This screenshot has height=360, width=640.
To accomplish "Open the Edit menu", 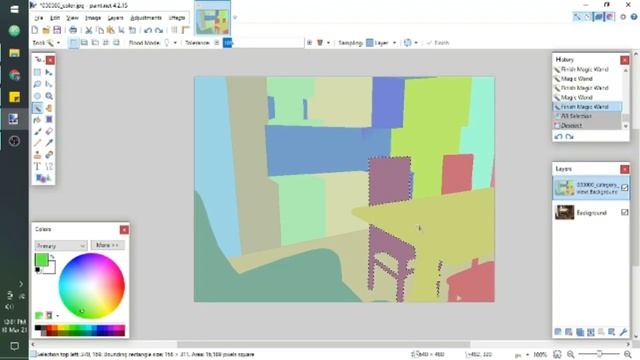I will [55, 18].
